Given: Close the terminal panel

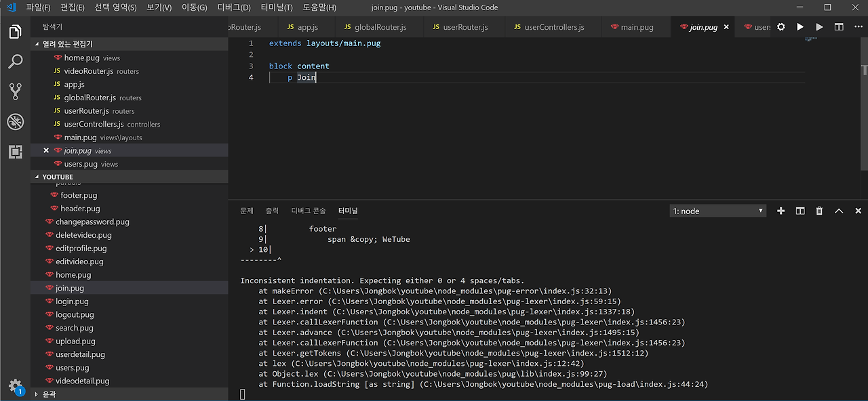Looking at the screenshot, I should 858,211.
